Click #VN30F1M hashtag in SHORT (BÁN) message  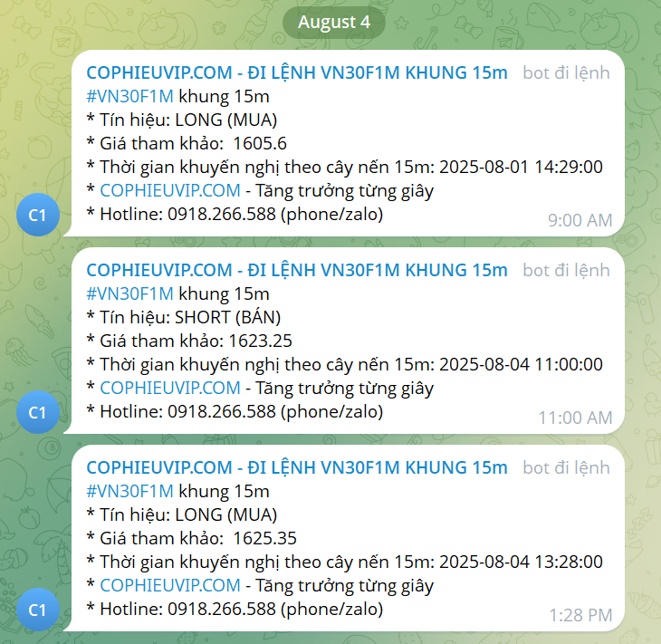tap(129, 294)
